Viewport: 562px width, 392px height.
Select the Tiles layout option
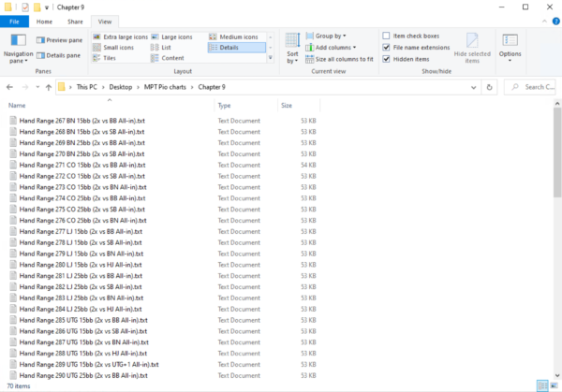click(110, 58)
